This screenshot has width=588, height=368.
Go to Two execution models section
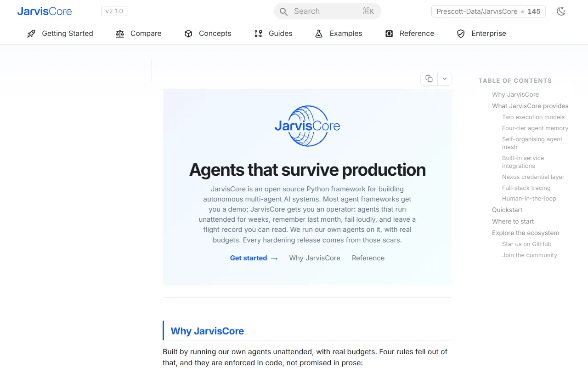coord(533,117)
